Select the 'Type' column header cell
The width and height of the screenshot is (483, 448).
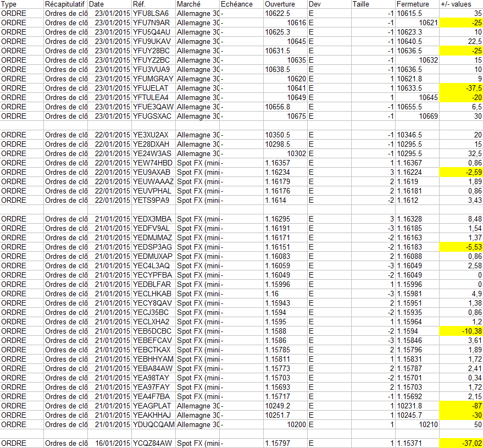click(x=22, y=4)
